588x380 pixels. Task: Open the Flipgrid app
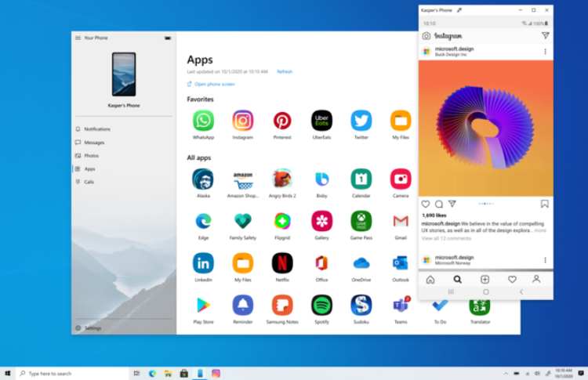282,221
